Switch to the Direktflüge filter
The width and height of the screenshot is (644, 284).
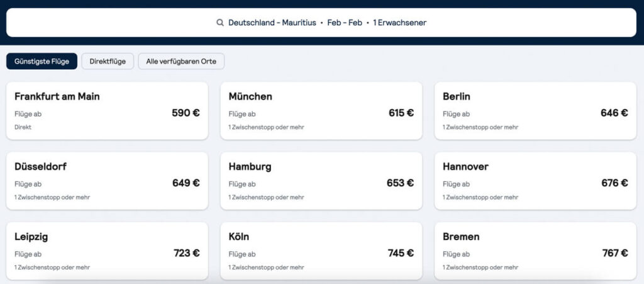pyautogui.click(x=108, y=61)
